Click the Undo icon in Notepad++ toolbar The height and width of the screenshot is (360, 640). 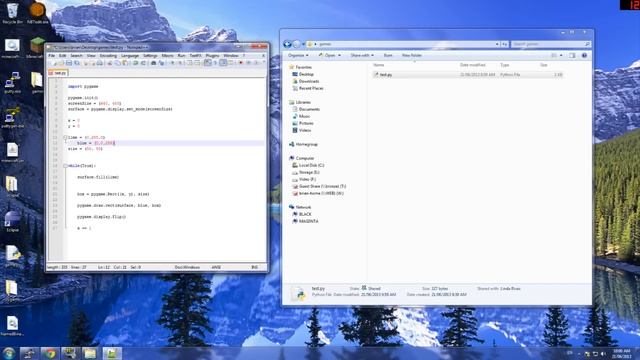[135, 63]
